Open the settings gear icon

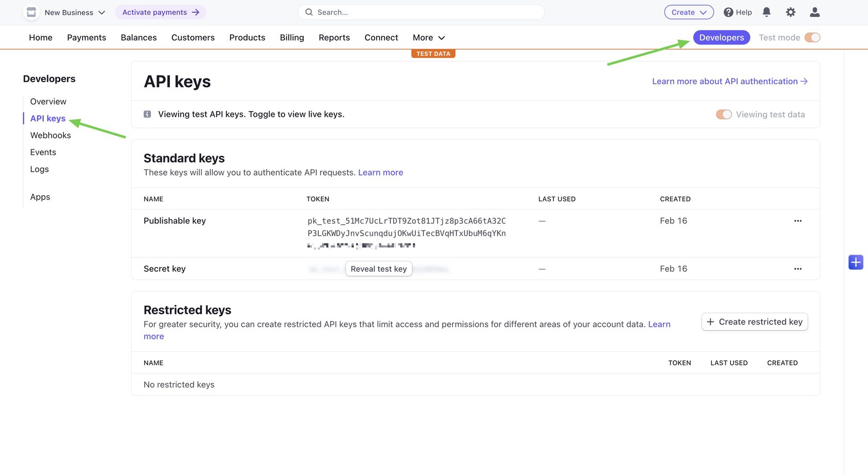tap(791, 12)
